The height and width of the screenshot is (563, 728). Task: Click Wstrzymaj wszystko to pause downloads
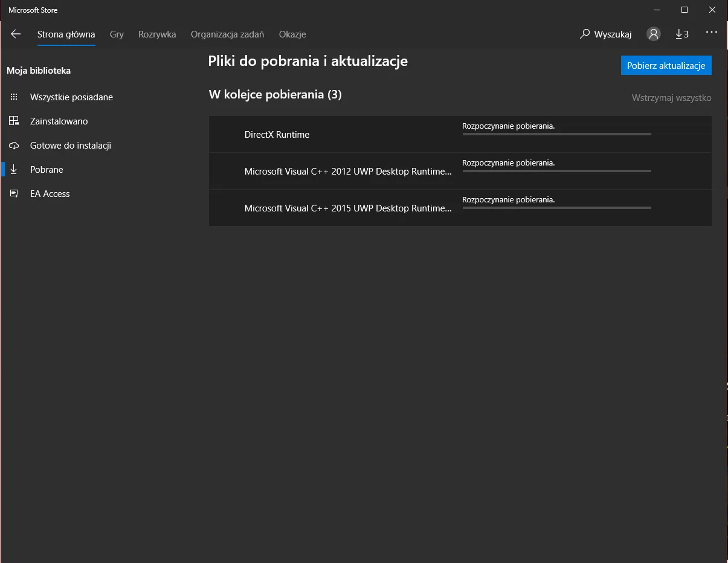pos(671,97)
